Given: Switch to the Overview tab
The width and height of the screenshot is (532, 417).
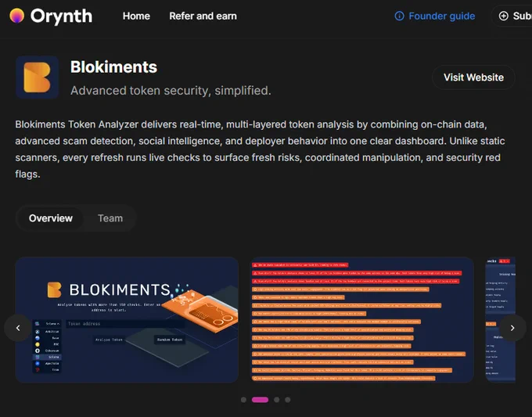Looking at the screenshot, I should coord(51,218).
